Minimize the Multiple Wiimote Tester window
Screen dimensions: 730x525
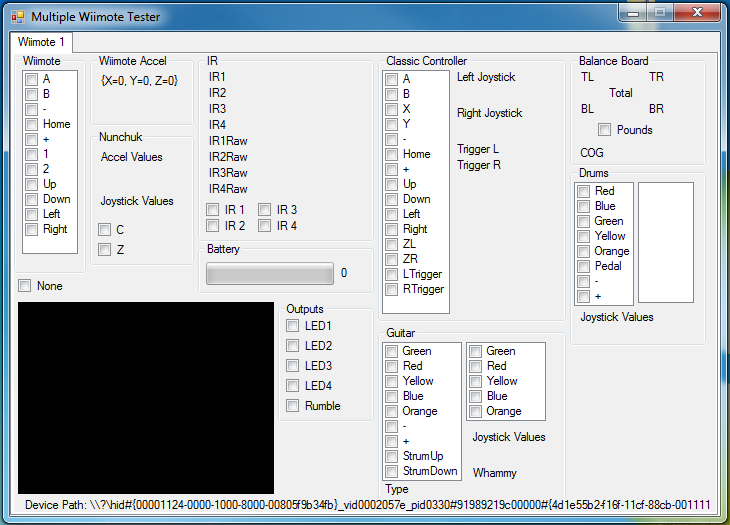[633, 13]
